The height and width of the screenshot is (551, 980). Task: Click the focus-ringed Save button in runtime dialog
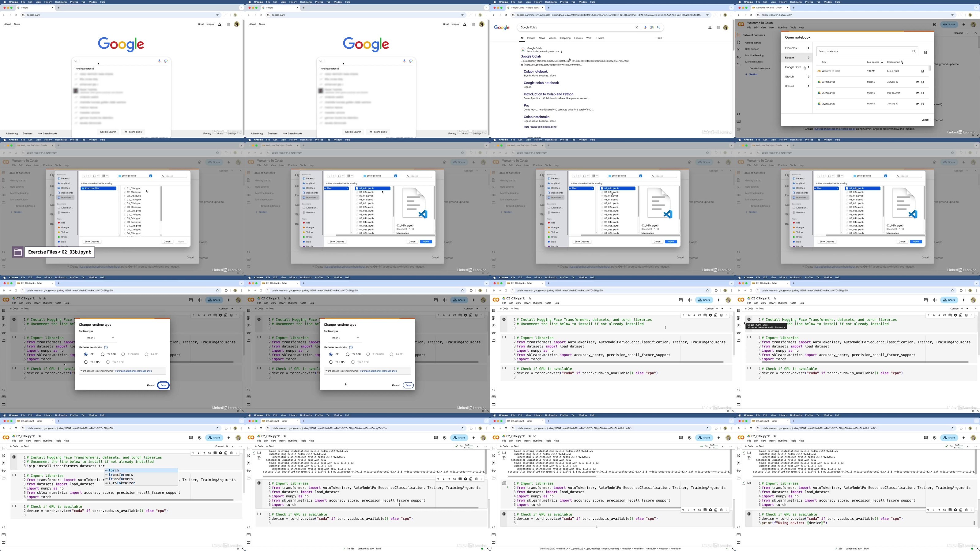point(163,385)
